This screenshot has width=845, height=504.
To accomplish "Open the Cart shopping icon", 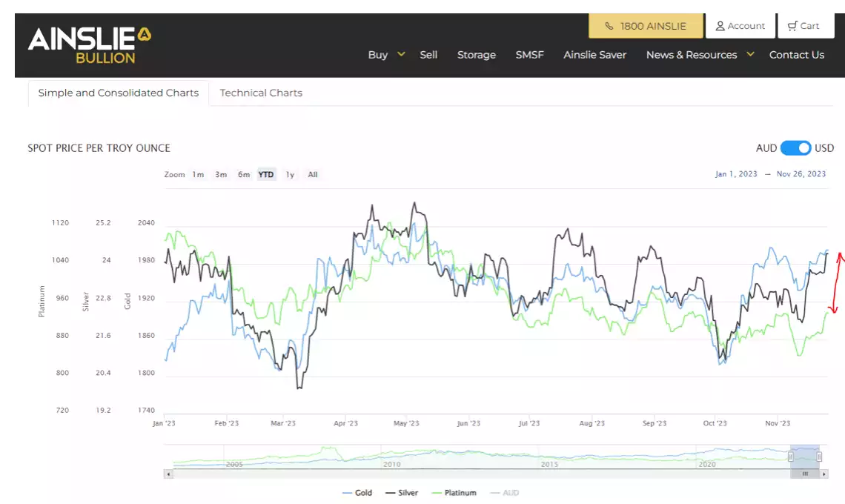I will click(792, 24).
